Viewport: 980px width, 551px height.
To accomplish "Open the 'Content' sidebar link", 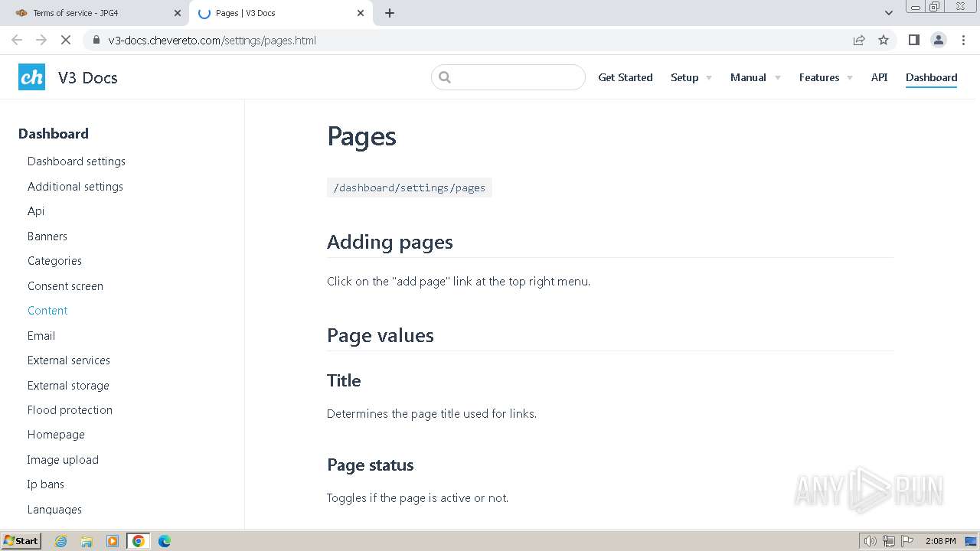I will (47, 311).
